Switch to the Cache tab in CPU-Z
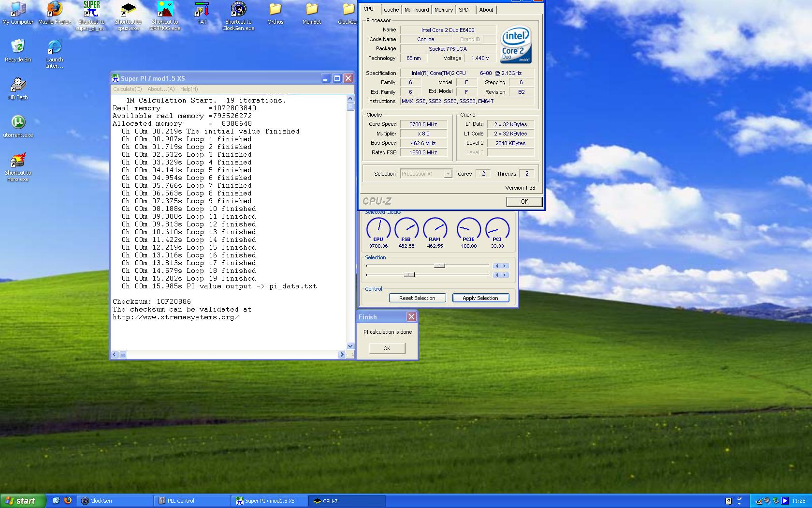Image resolution: width=812 pixels, height=508 pixels. (x=391, y=10)
